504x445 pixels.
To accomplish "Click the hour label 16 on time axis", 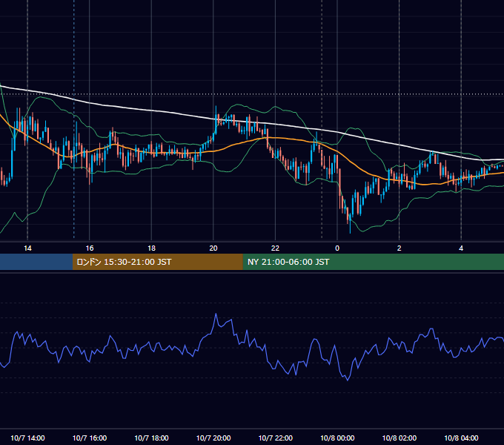I will click(x=90, y=248).
